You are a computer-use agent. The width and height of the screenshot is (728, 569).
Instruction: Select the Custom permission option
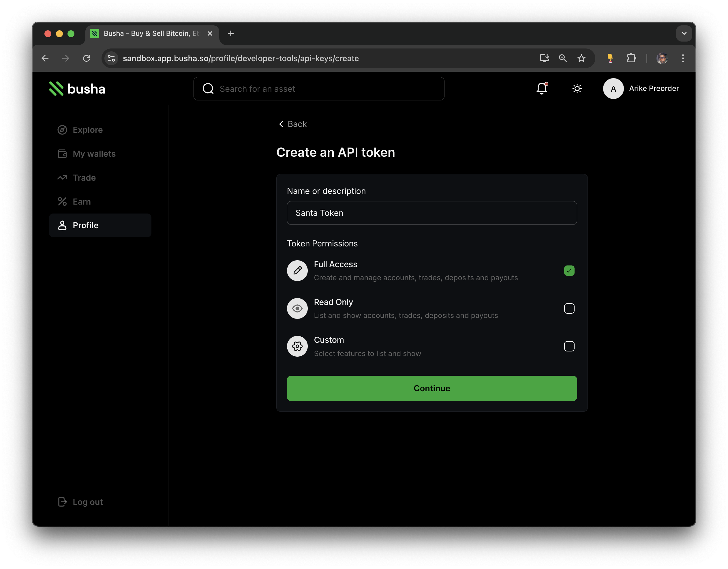[x=569, y=346]
